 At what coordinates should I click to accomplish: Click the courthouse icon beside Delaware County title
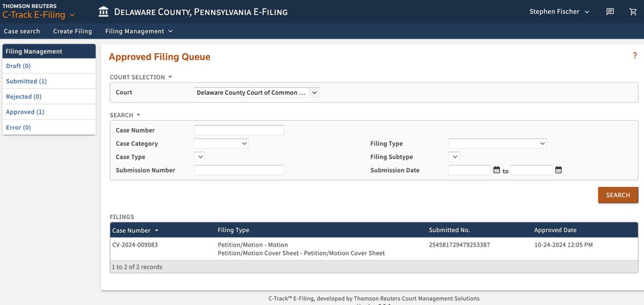tap(104, 11)
